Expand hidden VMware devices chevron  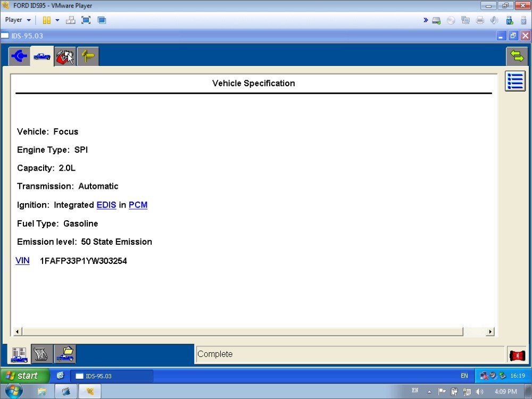click(426, 20)
